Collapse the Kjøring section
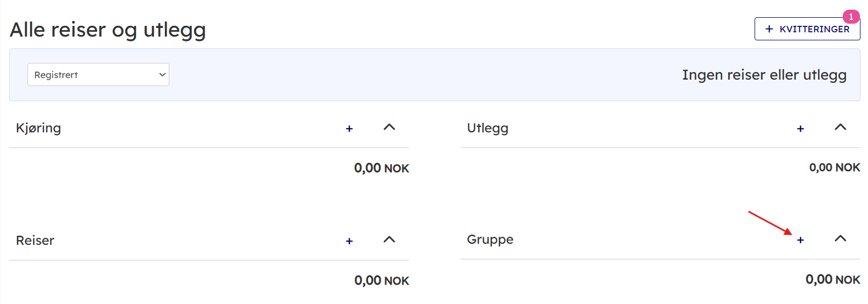 pyautogui.click(x=389, y=128)
